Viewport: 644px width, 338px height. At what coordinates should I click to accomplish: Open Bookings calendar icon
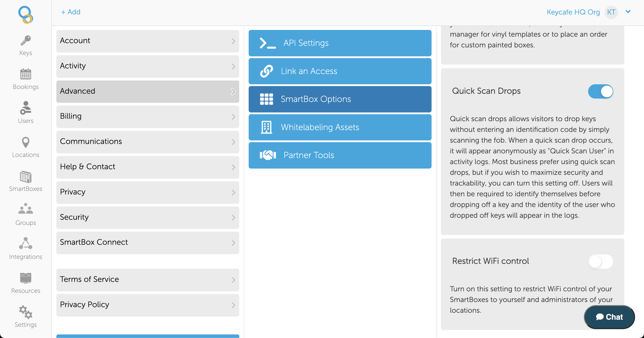click(25, 74)
